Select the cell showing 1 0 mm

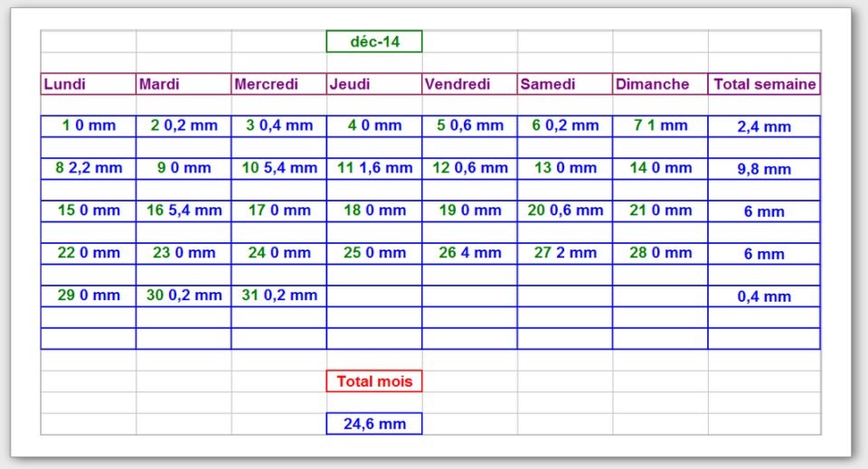[89, 126]
